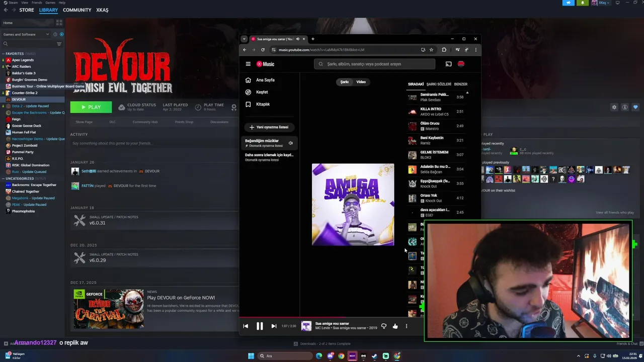Open DEVOUR game info icon
The width and height of the screenshot is (644, 362).
tap(624, 107)
